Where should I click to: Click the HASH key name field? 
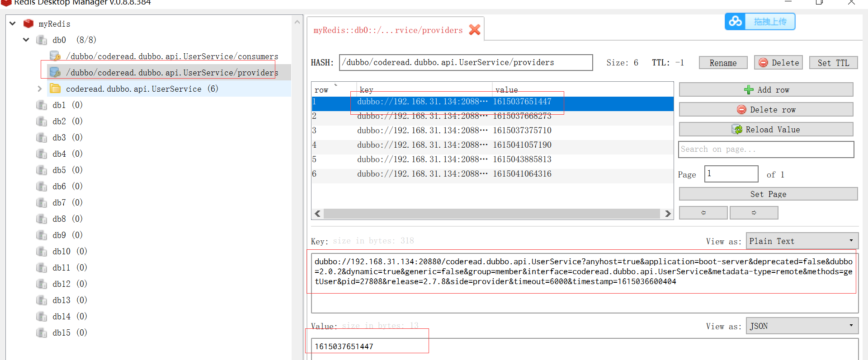[466, 62]
